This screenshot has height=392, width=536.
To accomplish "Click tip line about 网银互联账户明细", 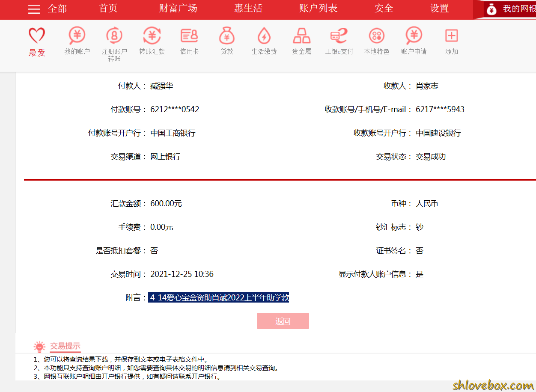I will click(x=128, y=377).
